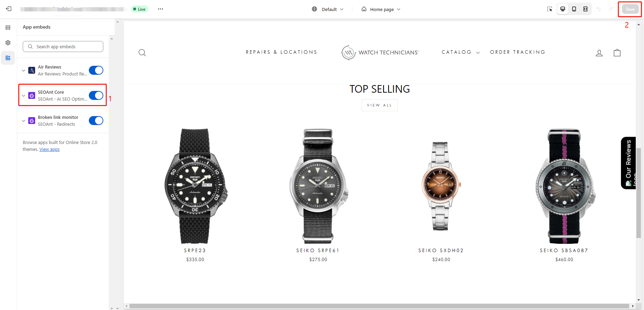Open Repairs & Locations menu item

281,52
